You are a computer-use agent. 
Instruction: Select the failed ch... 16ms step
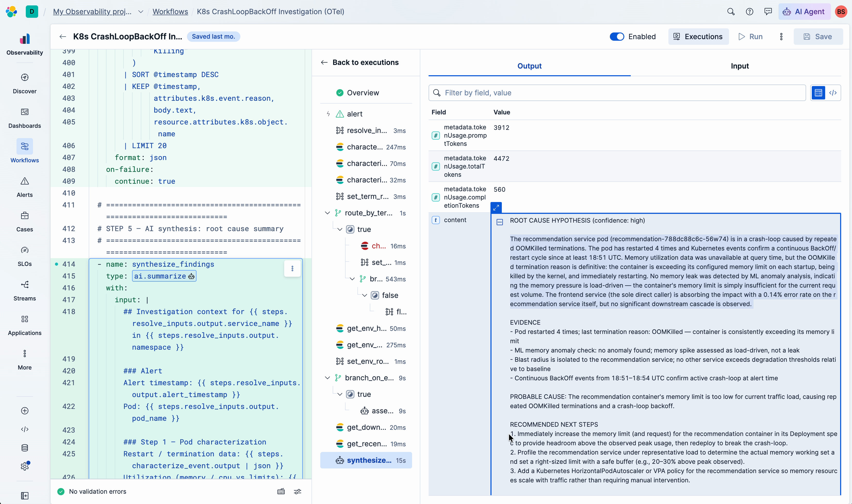[383, 246]
